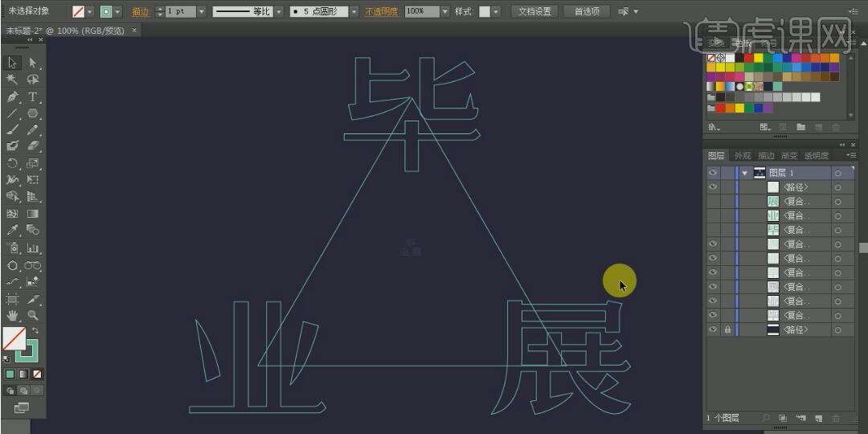Select the Type tool
Screen dimensions: 868x434
coord(33,96)
